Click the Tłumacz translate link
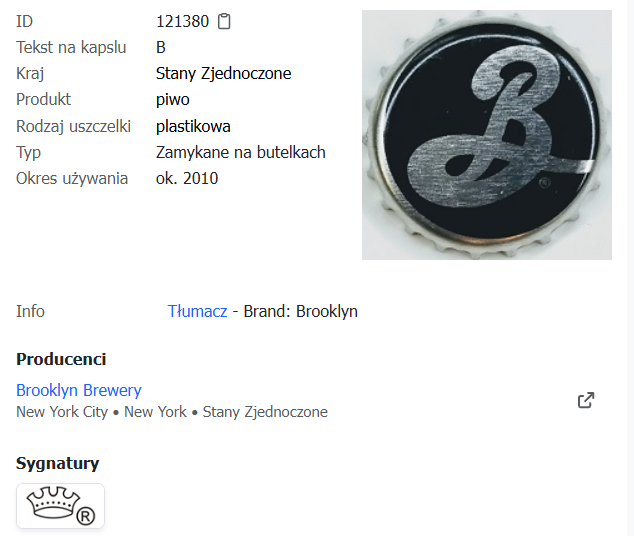The height and width of the screenshot is (536, 634). [x=197, y=311]
